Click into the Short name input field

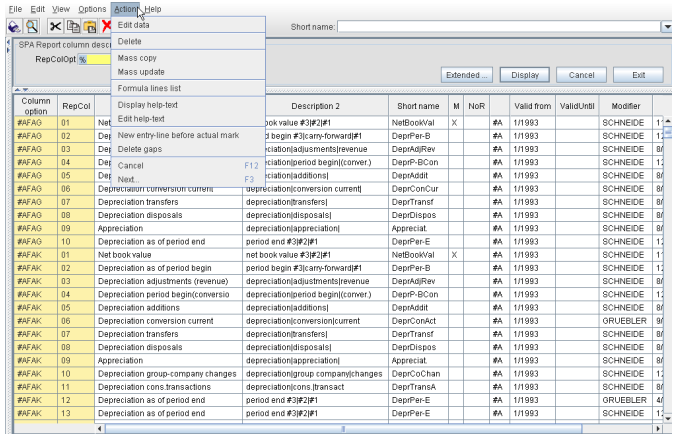pos(499,27)
